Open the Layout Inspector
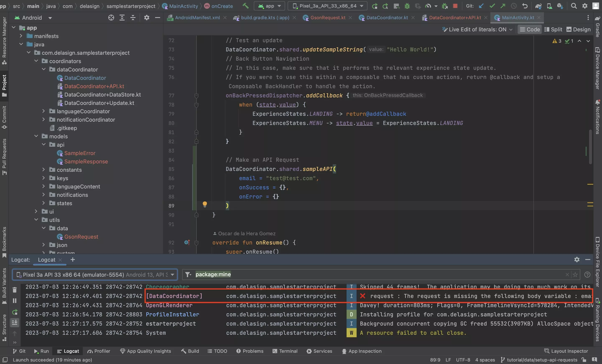 tap(566, 351)
